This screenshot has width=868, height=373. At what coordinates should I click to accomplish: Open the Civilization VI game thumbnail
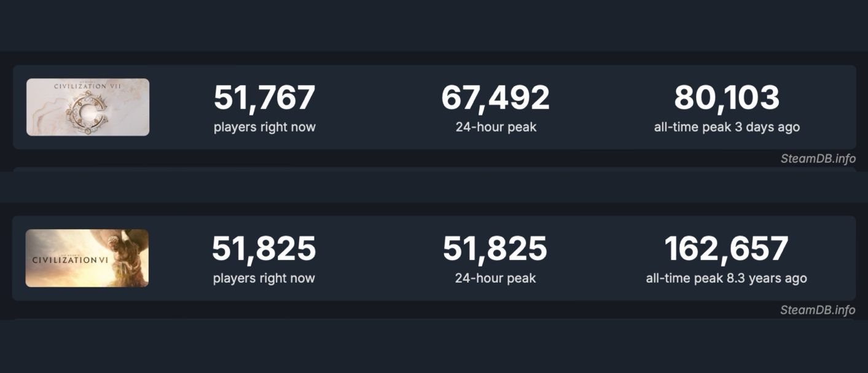click(x=87, y=258)
